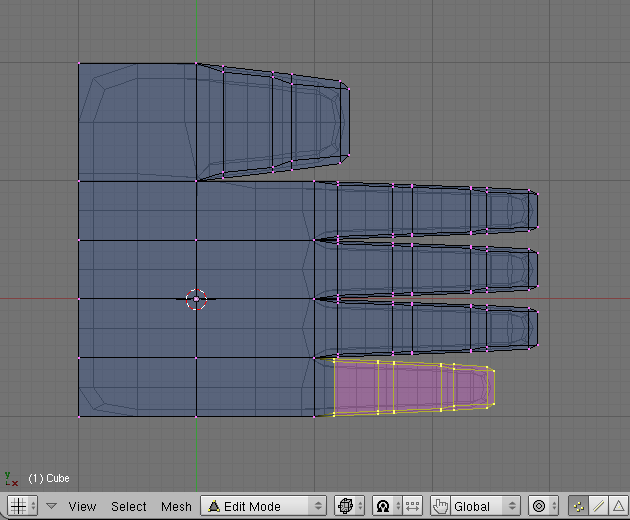The height and width of the screenshot is (520, 630).
Task: Toggle the 3D transform manipulator hand icon
Action: click(x=440, y=506)
